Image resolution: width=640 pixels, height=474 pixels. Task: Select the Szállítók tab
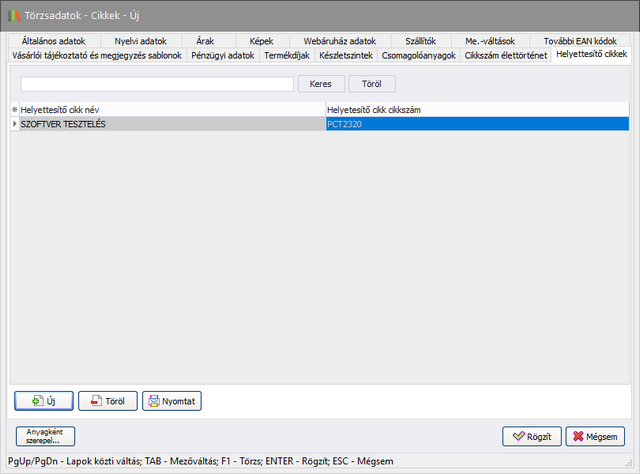[420, 41]
